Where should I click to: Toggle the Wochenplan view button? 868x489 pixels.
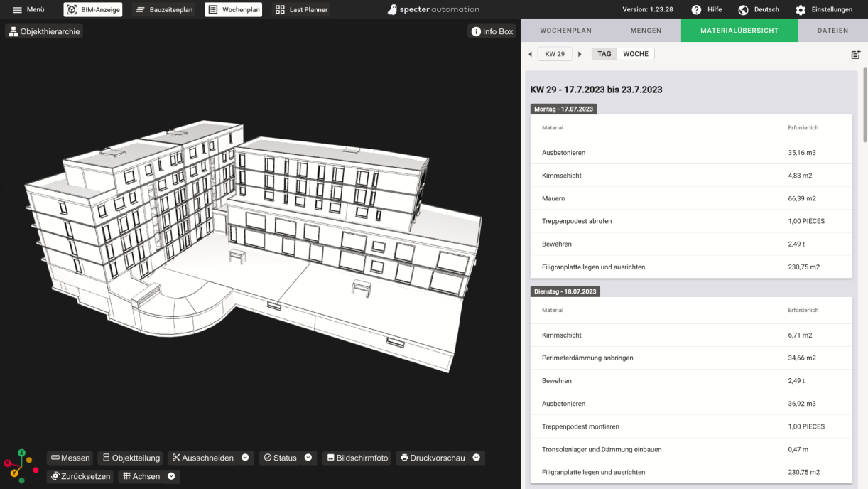[x=234, y=10]
